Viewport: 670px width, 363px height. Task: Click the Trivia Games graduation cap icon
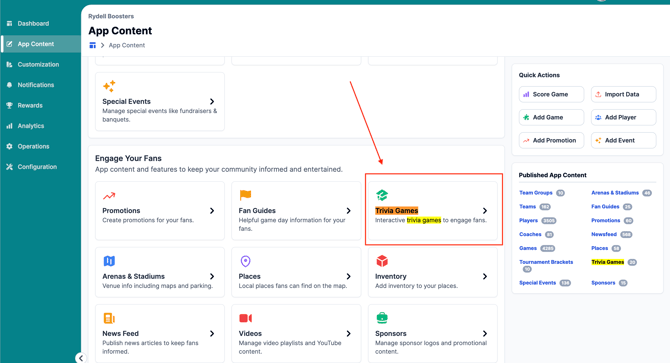coord(382,195)
